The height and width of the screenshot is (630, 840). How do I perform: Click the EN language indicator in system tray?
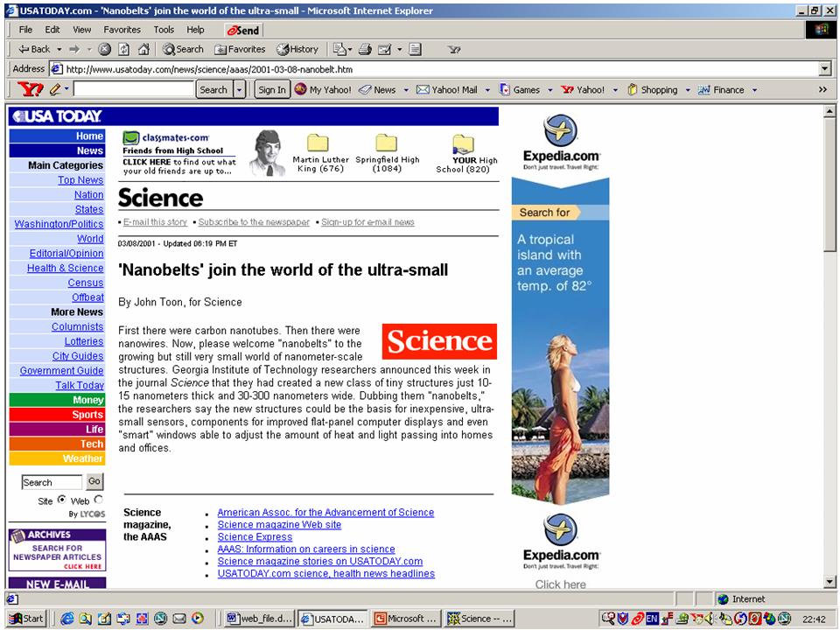[651, 619]
